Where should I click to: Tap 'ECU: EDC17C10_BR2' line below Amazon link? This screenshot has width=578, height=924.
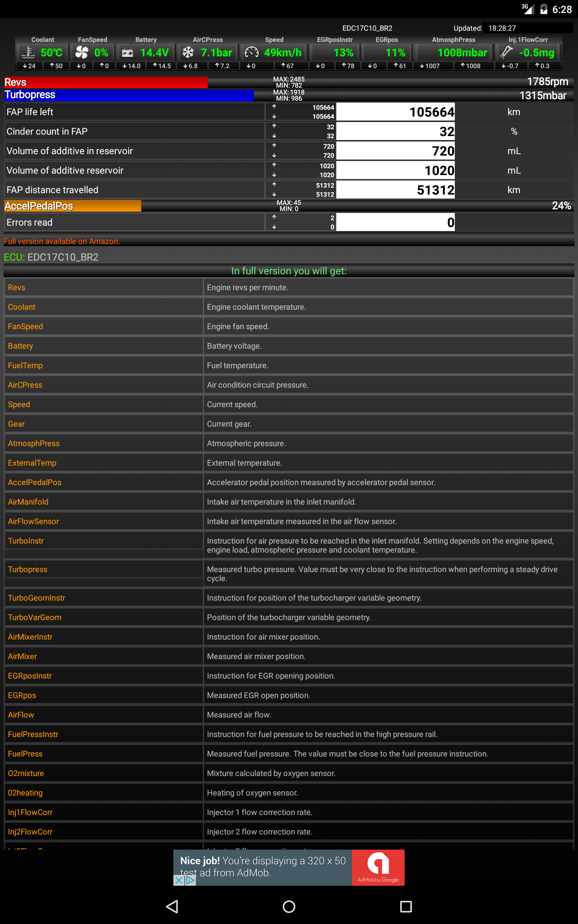click(51, 257)
